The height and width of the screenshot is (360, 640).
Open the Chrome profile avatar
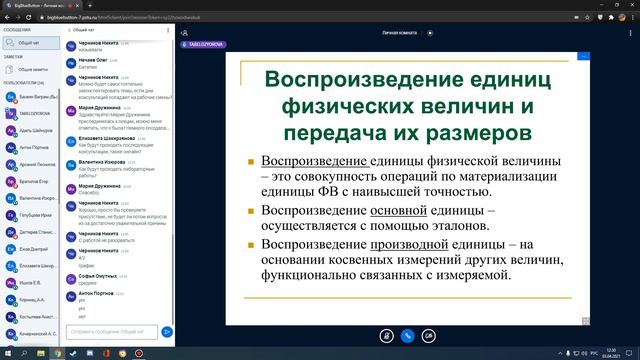point(622,18)
